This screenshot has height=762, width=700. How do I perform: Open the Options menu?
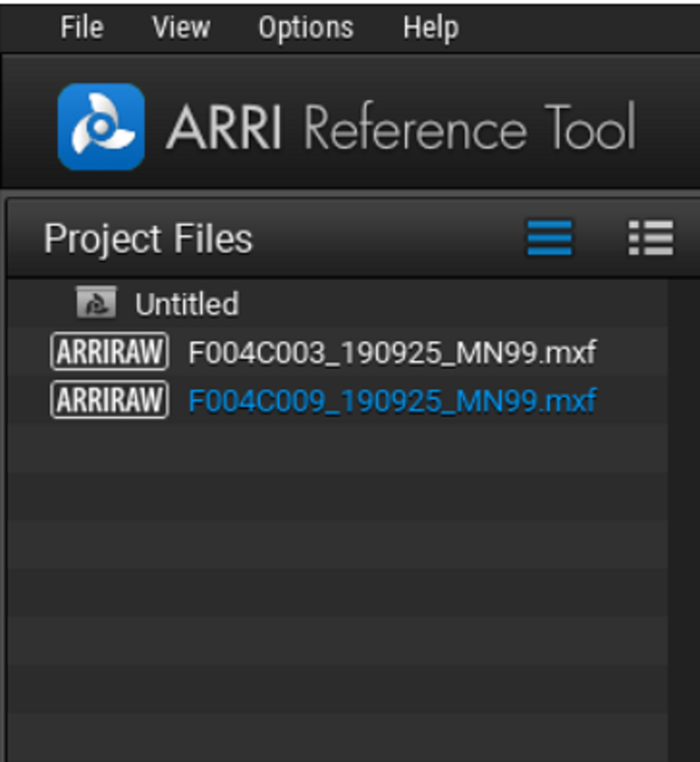click(x=306, y=28)
